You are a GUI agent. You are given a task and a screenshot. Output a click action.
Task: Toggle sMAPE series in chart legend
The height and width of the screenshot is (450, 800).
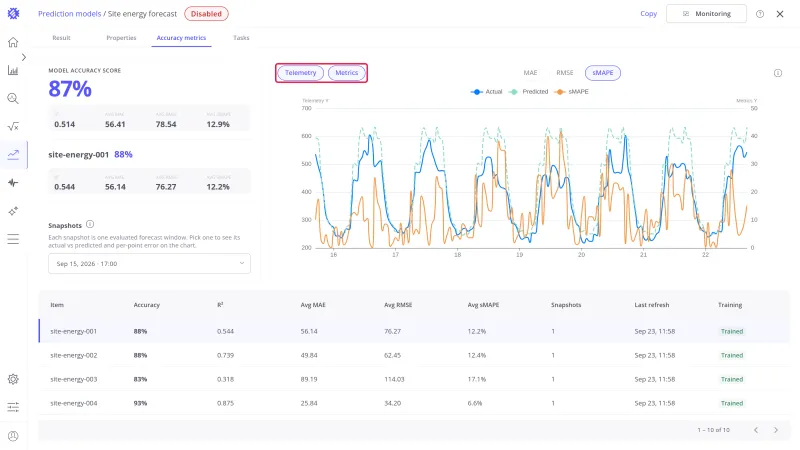(571, 92)
